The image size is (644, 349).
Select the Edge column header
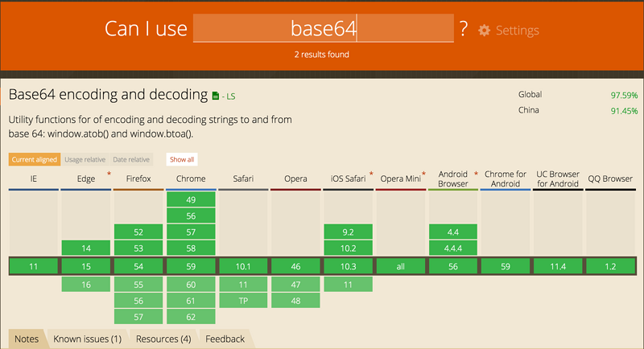[86, 179]
